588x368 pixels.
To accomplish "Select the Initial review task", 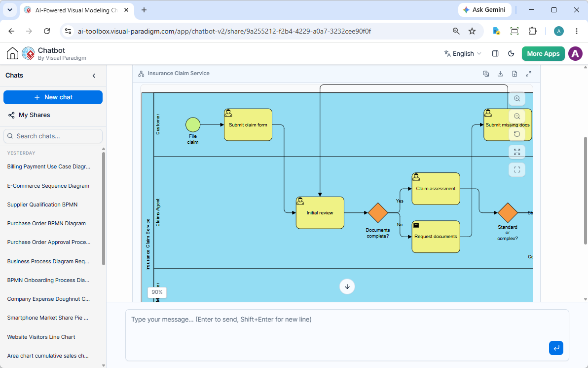I will click(x=320, y=212).
